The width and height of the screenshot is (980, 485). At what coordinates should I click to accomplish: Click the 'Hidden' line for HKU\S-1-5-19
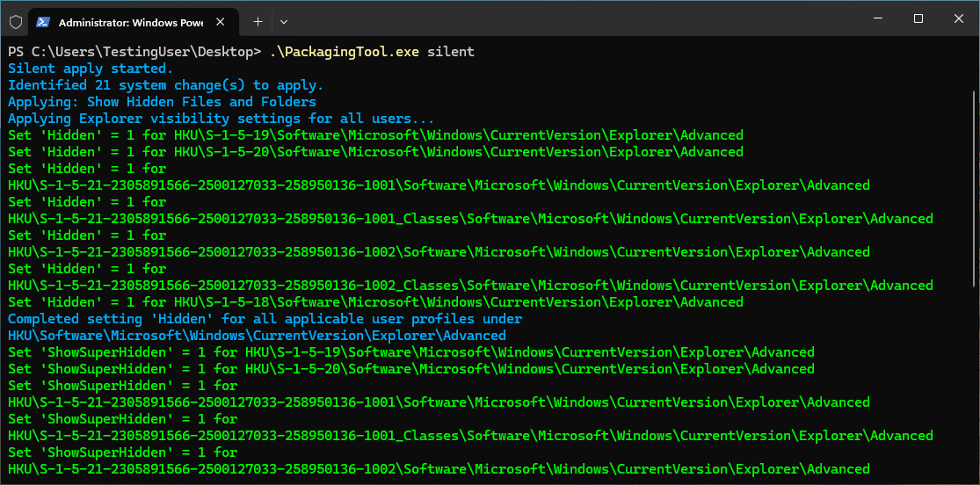pos(375,135)
